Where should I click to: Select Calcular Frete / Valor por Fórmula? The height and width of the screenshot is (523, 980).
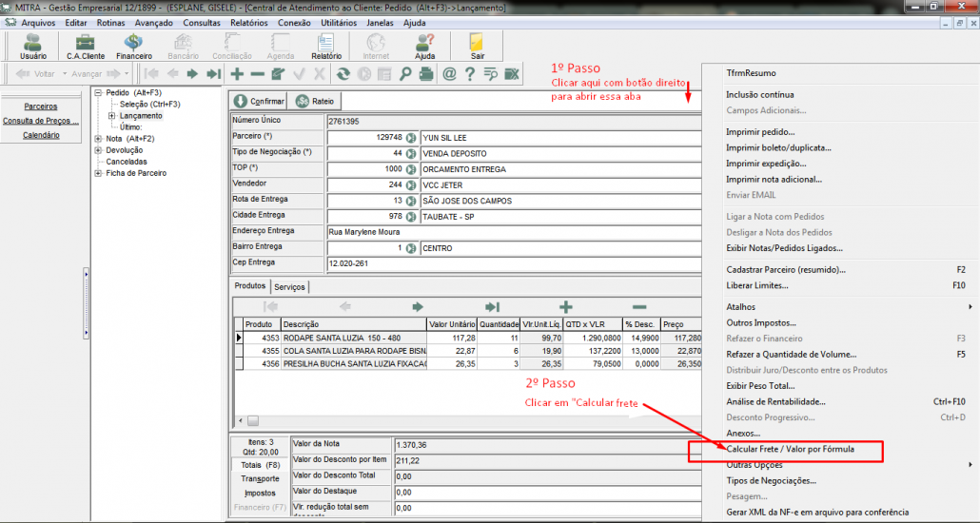(790, 449)
